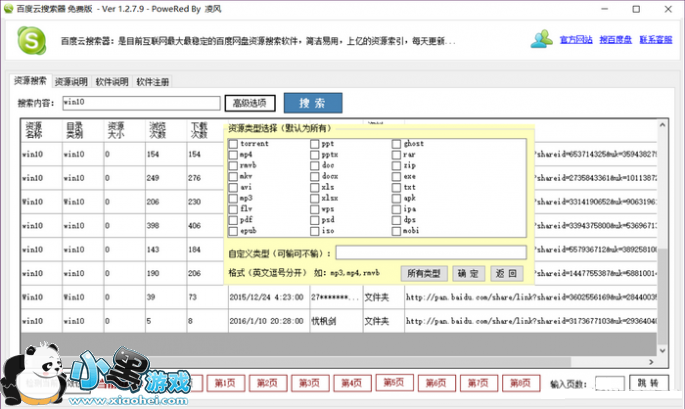
Task: Click the 返回 button in type panel
Action: pos(507,274)
